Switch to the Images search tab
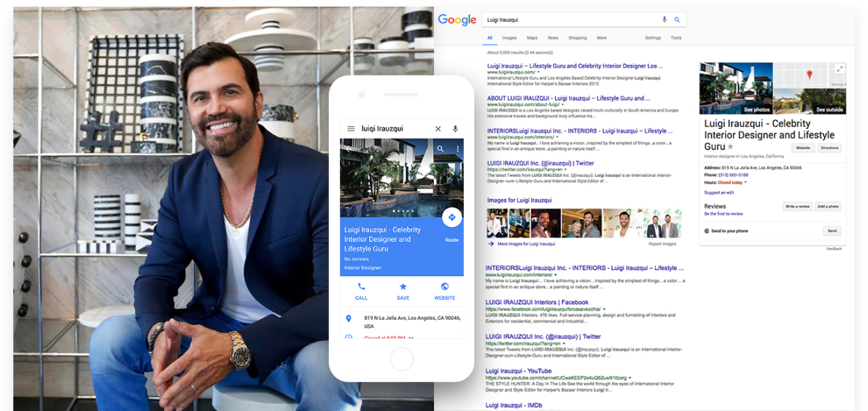This screenshot has height=411, width=868. coord(509,38)
